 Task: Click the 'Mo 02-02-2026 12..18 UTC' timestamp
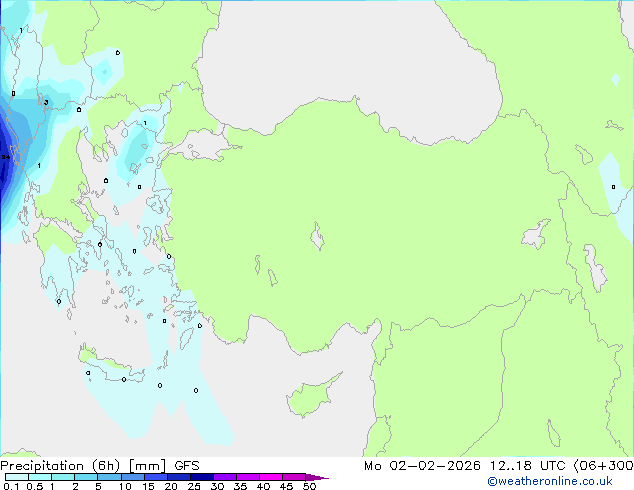pos(465,466)
